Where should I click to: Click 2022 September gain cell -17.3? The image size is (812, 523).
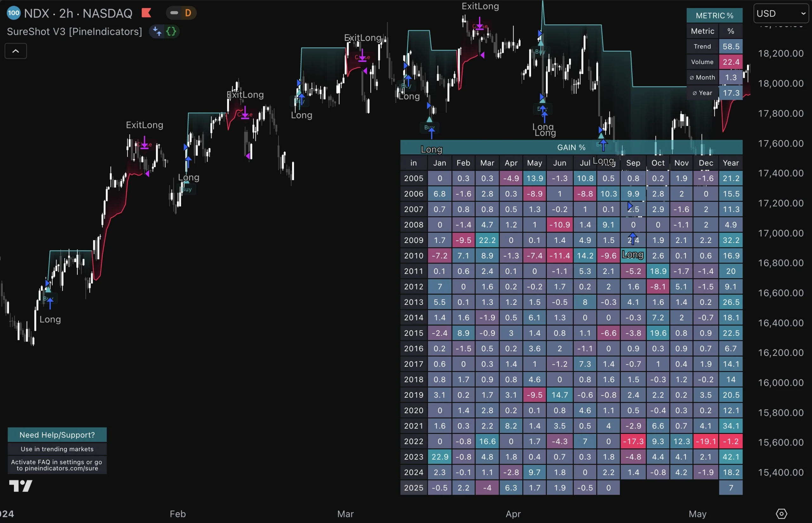(633, 441)
